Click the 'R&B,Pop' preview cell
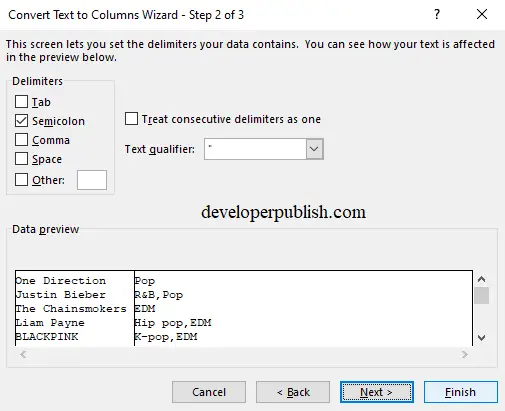The width and height of the screenshot is (505, 411). pos(159,295)
